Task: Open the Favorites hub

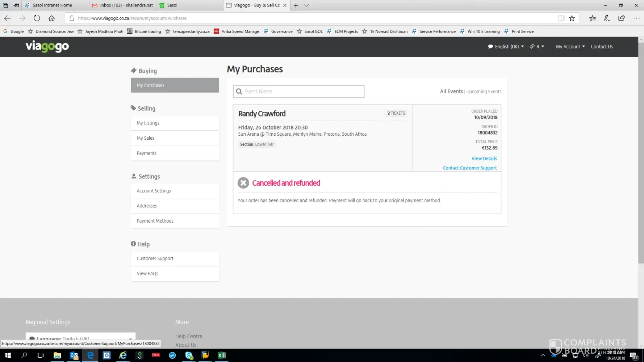Action: point(593,18)
